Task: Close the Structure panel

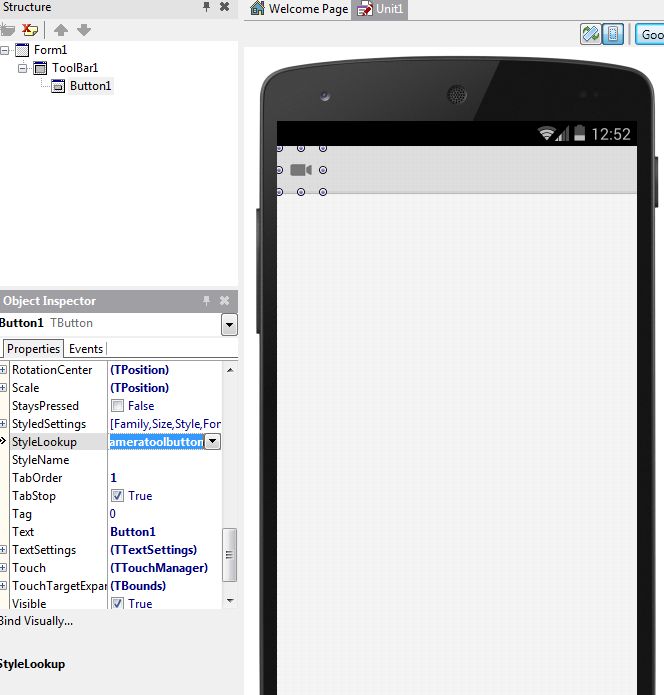Action: 225,7
